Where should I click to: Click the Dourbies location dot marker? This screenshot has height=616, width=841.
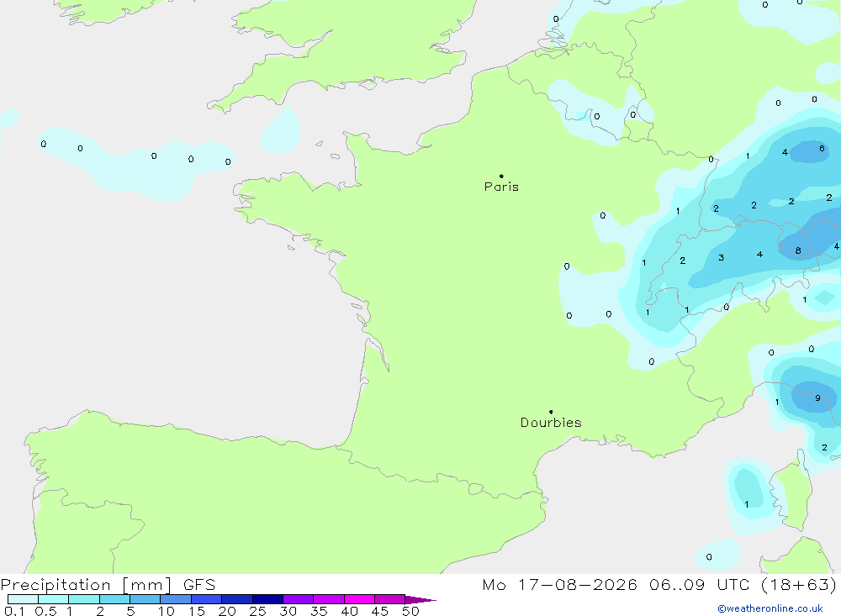[551, 412]
